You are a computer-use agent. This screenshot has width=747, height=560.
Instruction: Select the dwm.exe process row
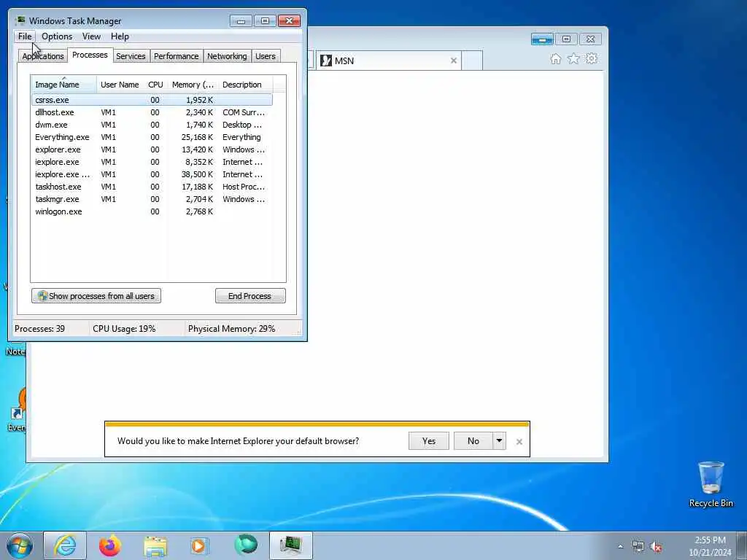(152, 125)
